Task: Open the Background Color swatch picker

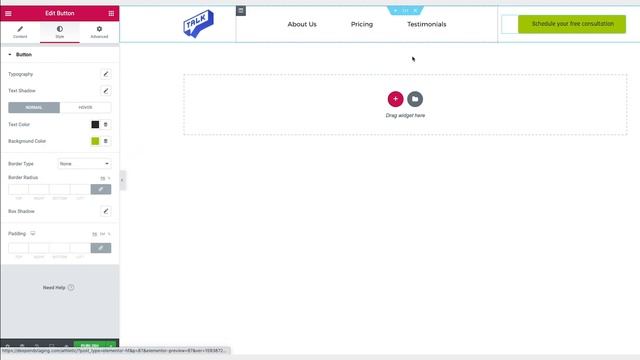Action: click(x=95, y=141)
